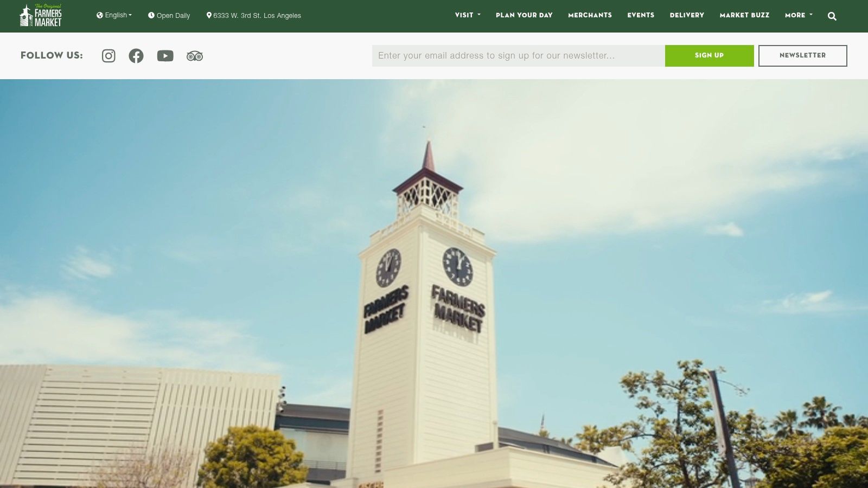
Task: Focus the newsletter email address field
Action: pyautogui.click(x=519, y=56)
